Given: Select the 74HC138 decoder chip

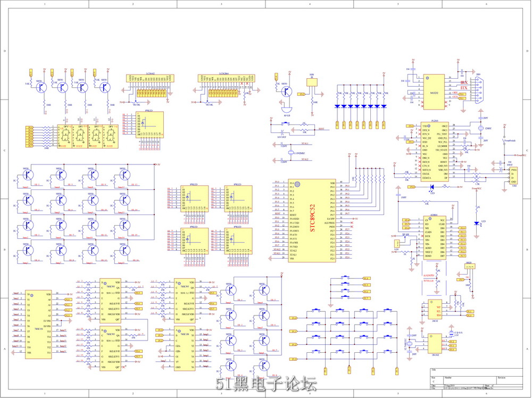Looking at the screenshot, I should coord(185,349).
